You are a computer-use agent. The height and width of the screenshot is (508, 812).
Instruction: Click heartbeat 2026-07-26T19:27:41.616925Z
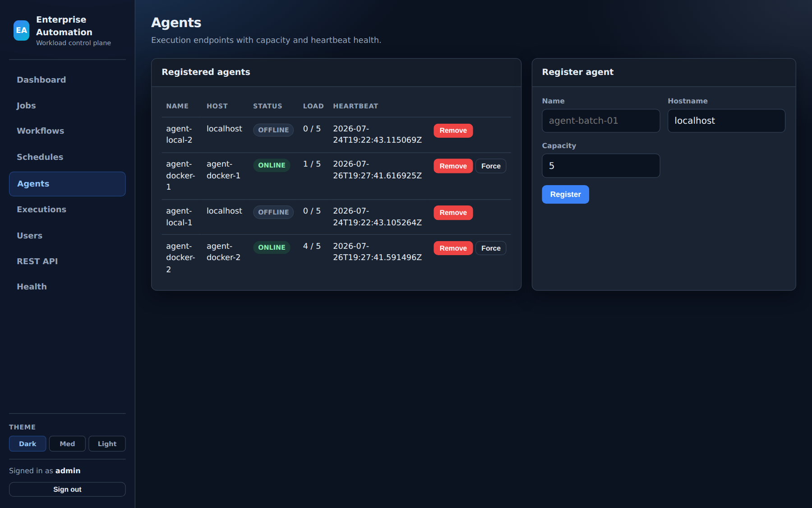click(x=377, y=170)
